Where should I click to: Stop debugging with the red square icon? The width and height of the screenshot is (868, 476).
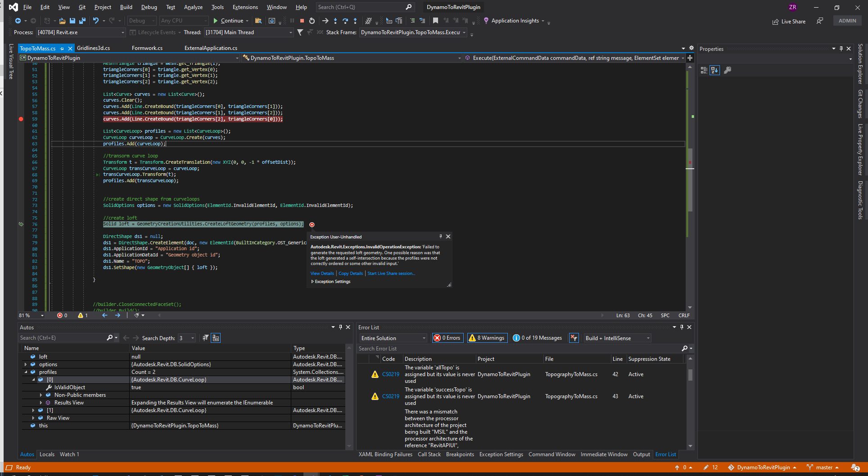[302, 21]
